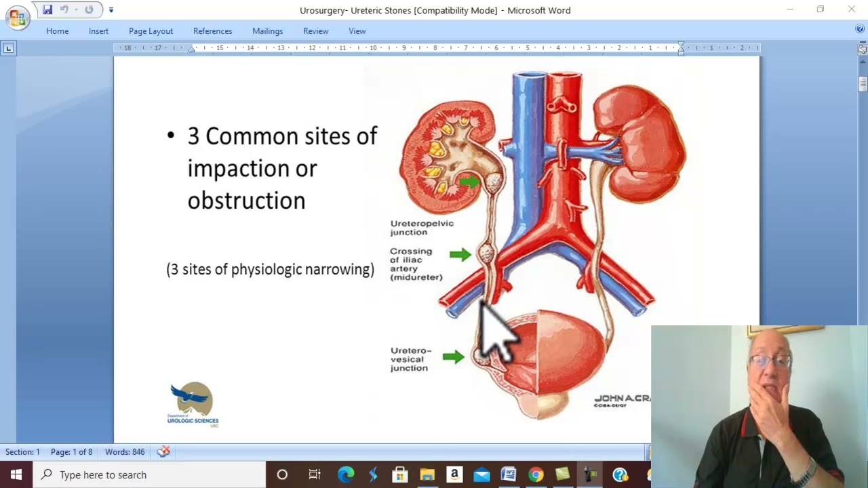868x488 pixels.
Task: Click the right indent marker on ruler
Action: click(x=681, y=49)
